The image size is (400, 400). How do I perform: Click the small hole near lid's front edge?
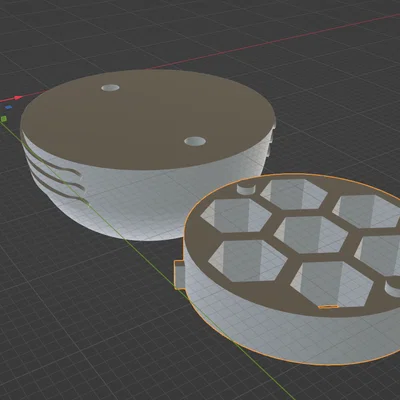point(195,141)
